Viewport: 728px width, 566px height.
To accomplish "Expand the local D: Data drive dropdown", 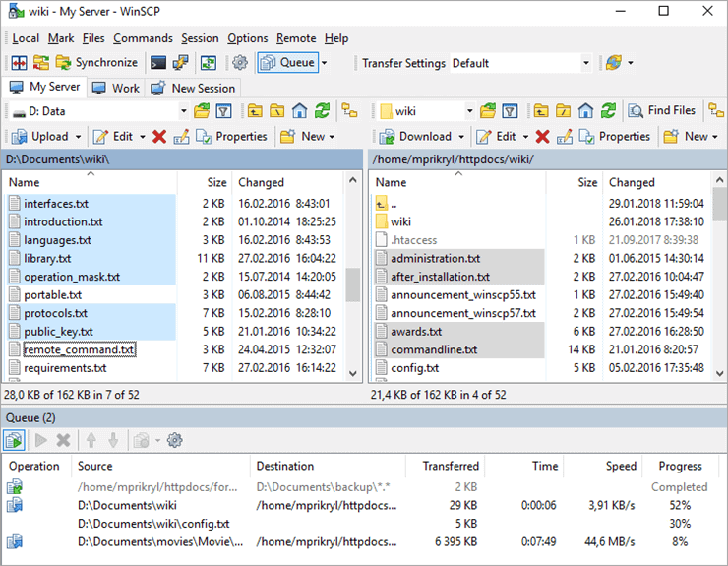I will tap(183, 111).
